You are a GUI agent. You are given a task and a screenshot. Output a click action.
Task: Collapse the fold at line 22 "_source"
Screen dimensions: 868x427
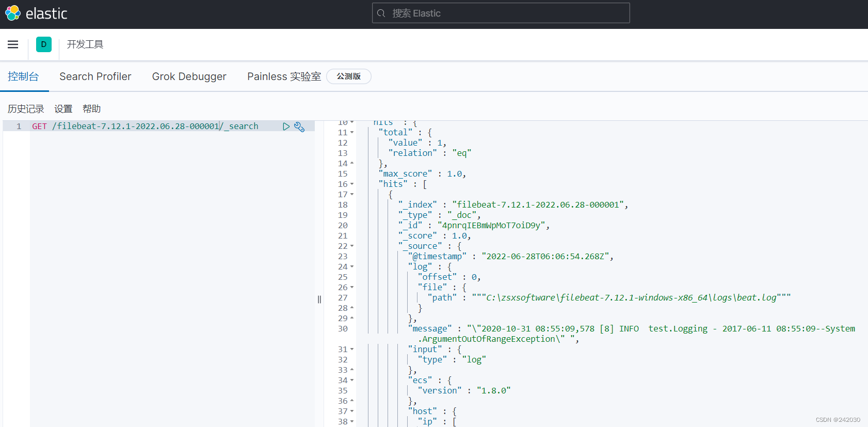(x=352, y=246)
